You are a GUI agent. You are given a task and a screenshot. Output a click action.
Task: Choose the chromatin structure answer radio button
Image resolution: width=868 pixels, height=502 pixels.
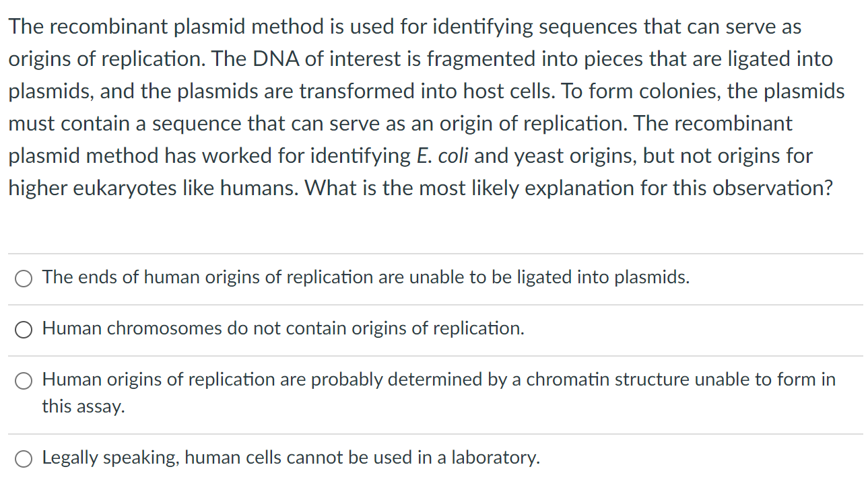24,380
